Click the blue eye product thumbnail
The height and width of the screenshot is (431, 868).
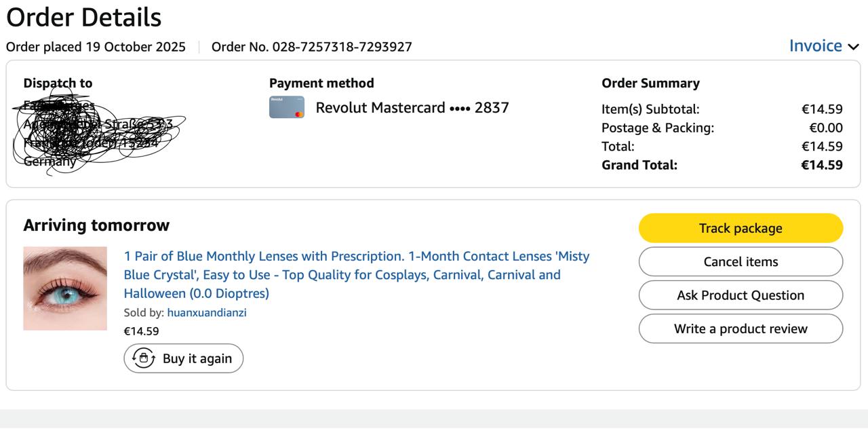(x=65, y=288)
